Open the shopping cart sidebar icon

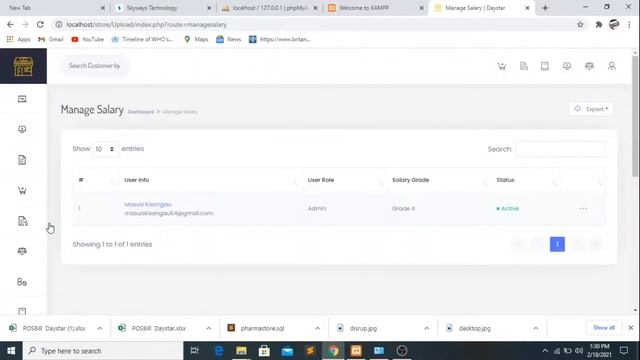[x=22, y=191]
